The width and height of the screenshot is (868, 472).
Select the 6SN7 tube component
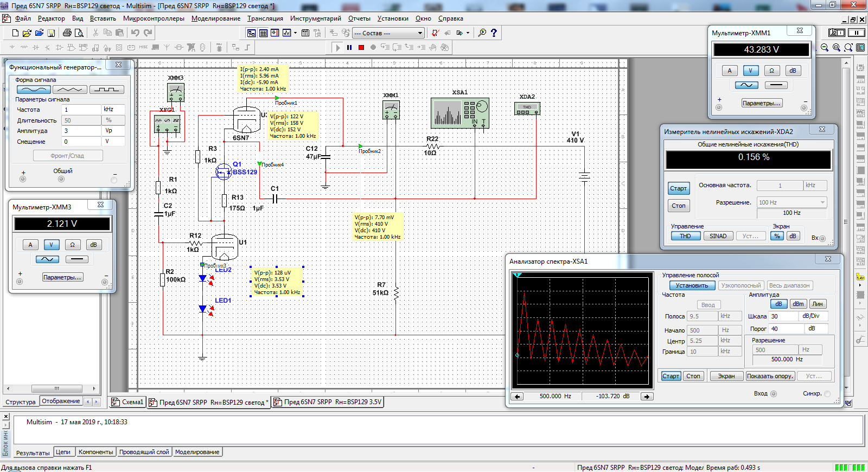(x=246, y=120)
